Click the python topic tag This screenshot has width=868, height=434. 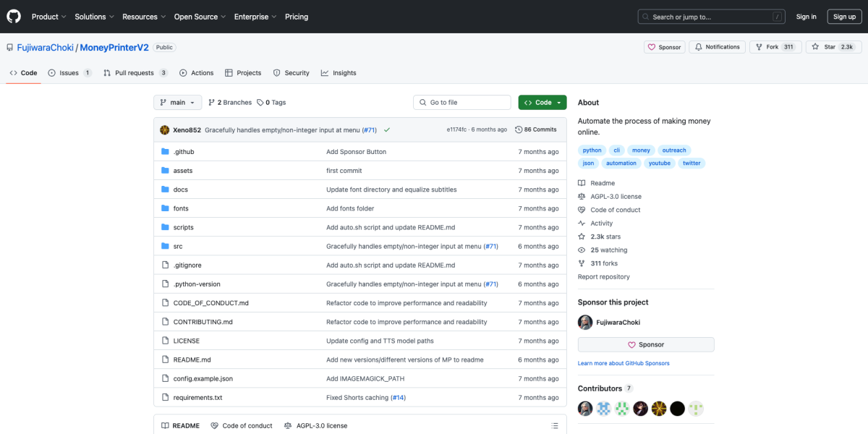(592, 150)
